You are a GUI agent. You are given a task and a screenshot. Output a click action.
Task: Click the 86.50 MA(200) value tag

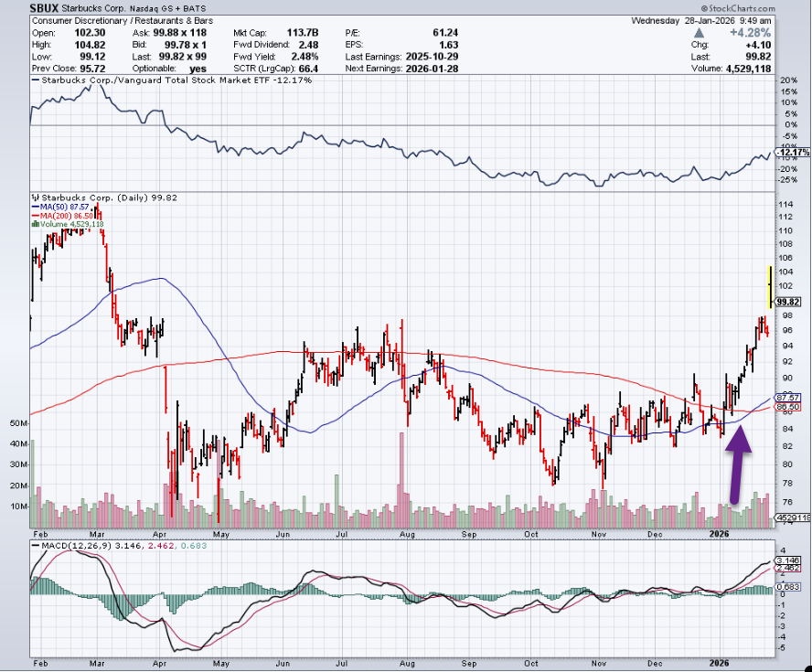click(x=787, y=407)
